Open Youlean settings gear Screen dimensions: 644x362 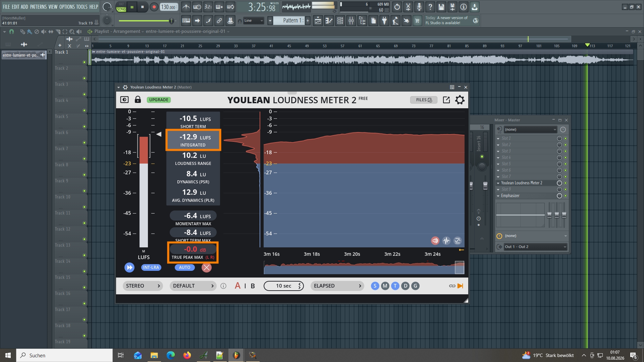460,100
